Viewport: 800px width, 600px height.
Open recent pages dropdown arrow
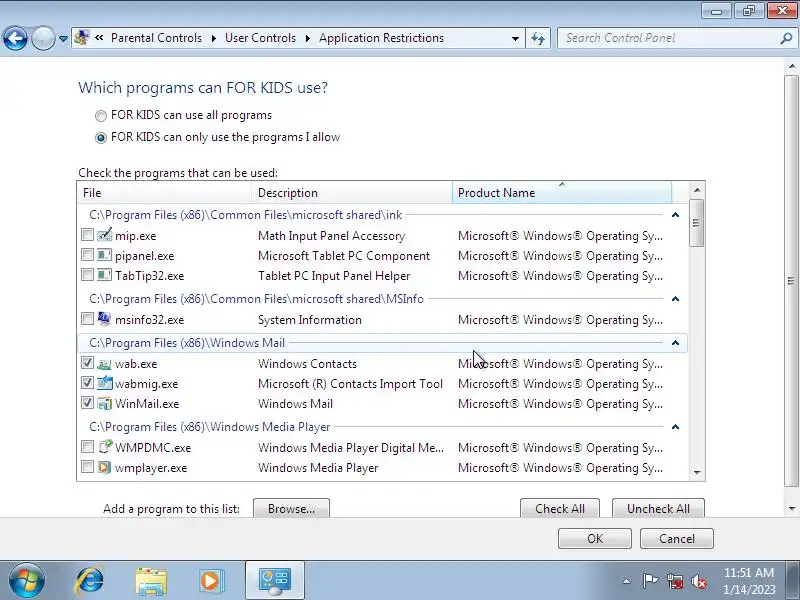click(63, 38)
